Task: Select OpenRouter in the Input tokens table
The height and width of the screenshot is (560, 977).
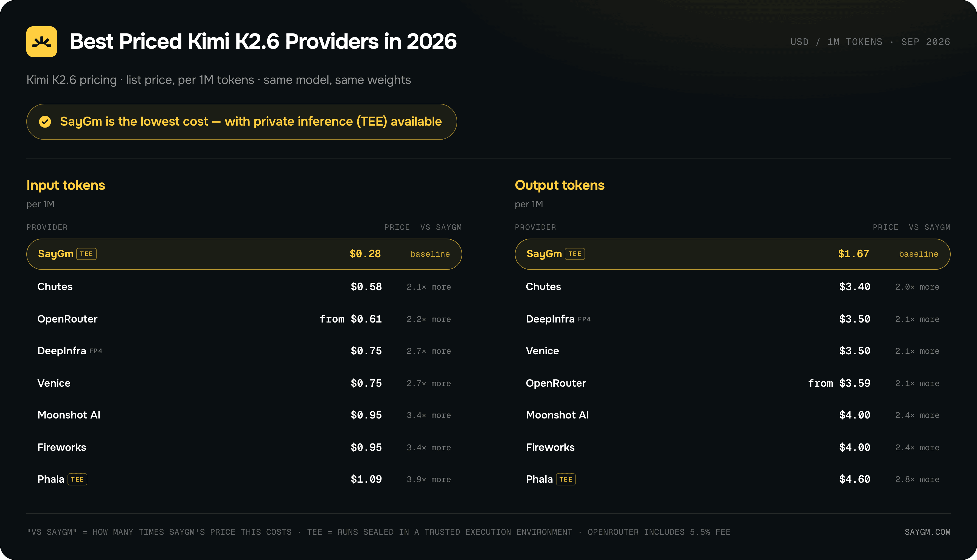Action: [x=67, y=319]
